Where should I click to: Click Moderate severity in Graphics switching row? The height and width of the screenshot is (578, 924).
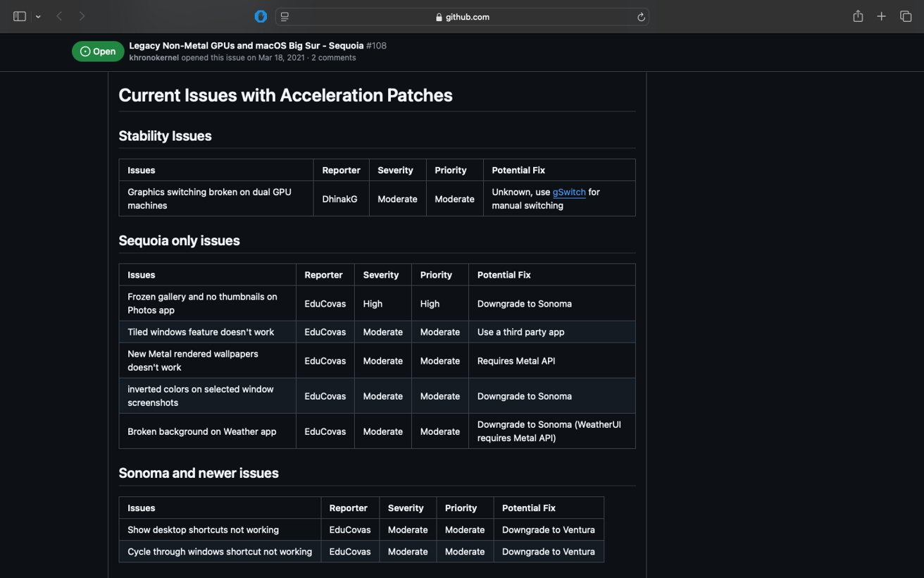point(397,199)
